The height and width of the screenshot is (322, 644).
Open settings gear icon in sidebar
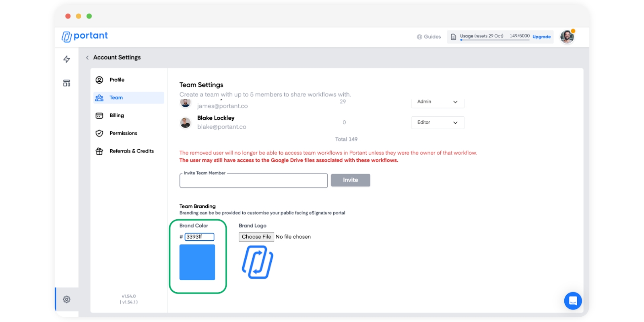pyautogui.click(x=67, y=299)
